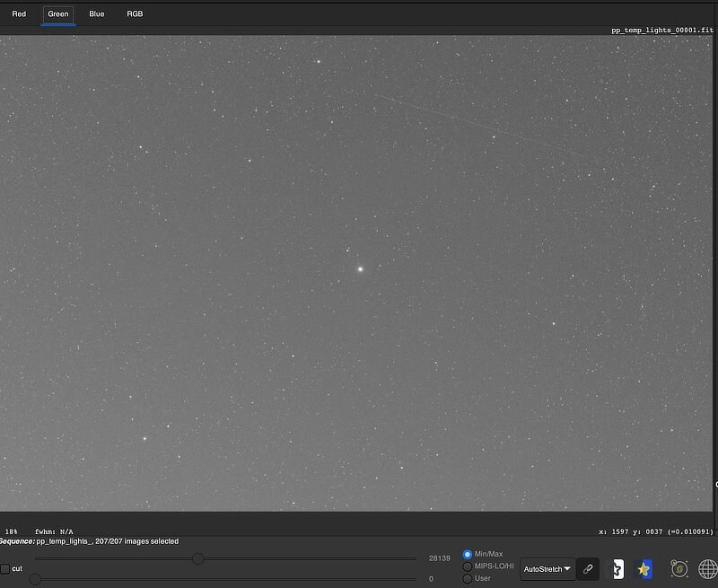Click the fwhm N/A status label

(x=54, y=531)
